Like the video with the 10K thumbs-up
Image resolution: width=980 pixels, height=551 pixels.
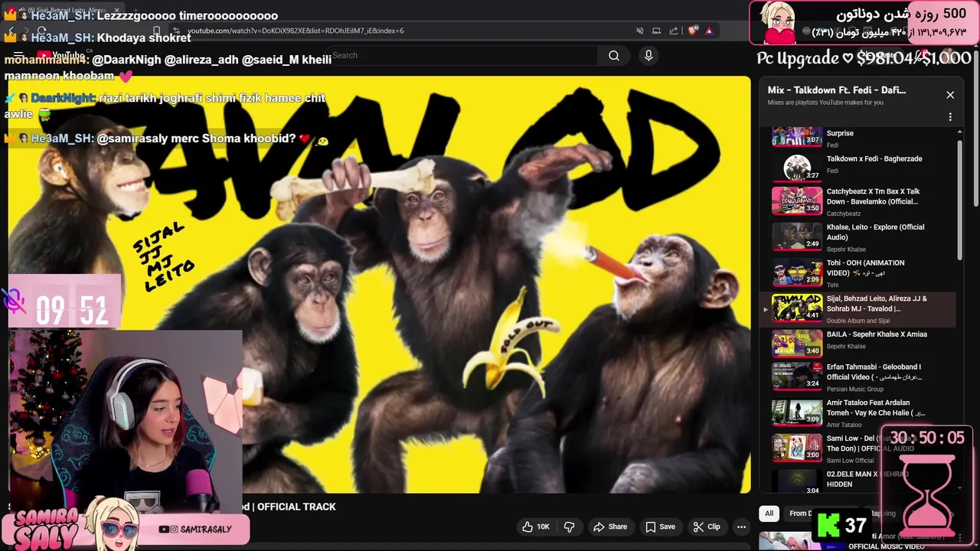(x=536, y=527)
